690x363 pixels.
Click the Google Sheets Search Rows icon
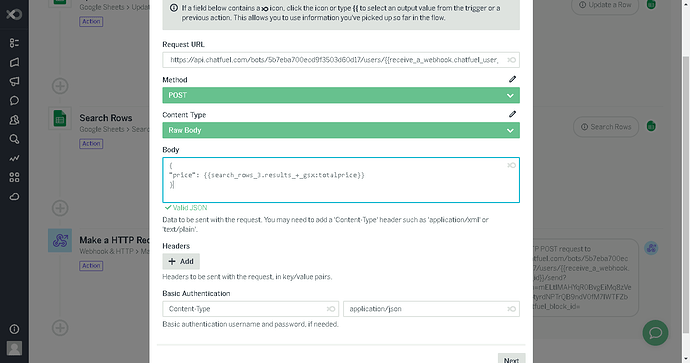pos(60,119)
